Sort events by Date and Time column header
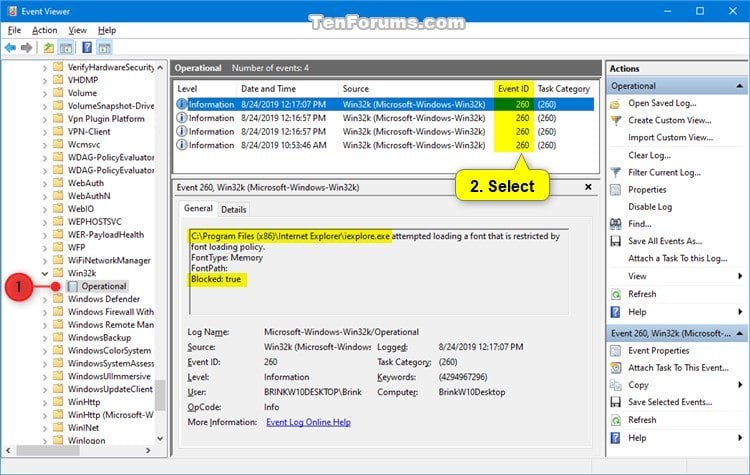The width and height of the screenshot is (750, 475). coord(288,89)
